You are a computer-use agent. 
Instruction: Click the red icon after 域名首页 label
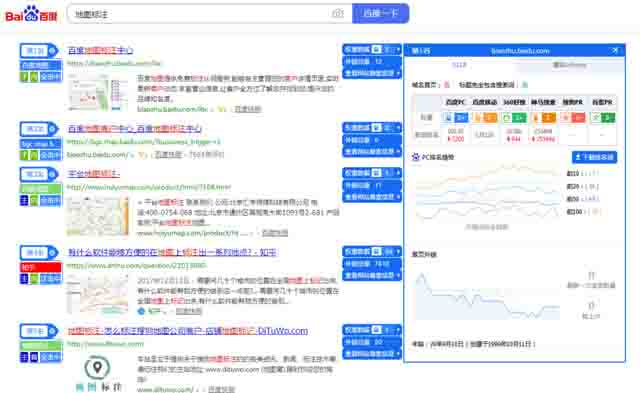click(447, 85)
